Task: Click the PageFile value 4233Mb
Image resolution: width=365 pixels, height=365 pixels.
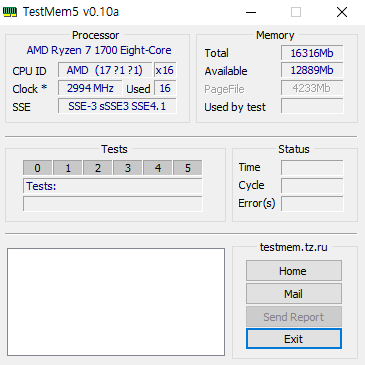Action: coord(312,88)
